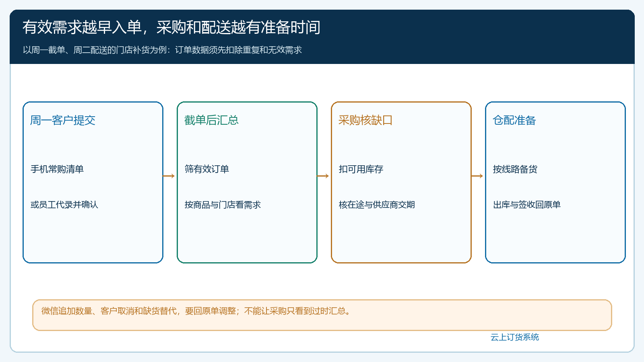Screen dimensions: 644x362
Task: Click the 截单后汇总 card heading
Action: [211, 120]
